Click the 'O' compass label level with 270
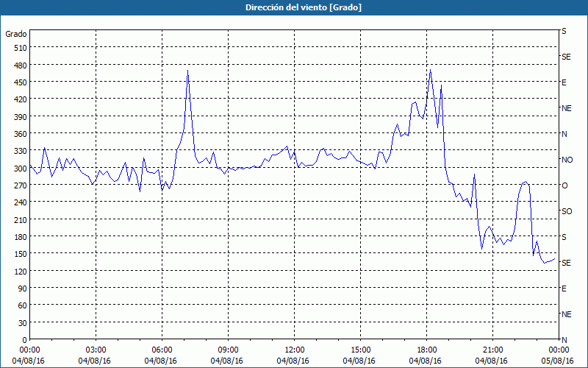The width and height of the screenshot is (588, 368). click(x=564, y=185)
